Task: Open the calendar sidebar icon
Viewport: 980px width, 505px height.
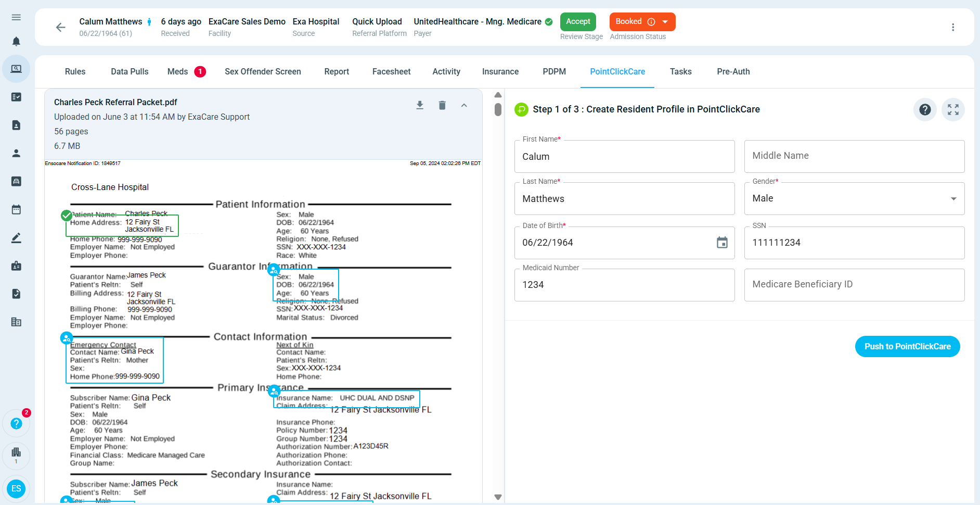Action: pos(16,209)
